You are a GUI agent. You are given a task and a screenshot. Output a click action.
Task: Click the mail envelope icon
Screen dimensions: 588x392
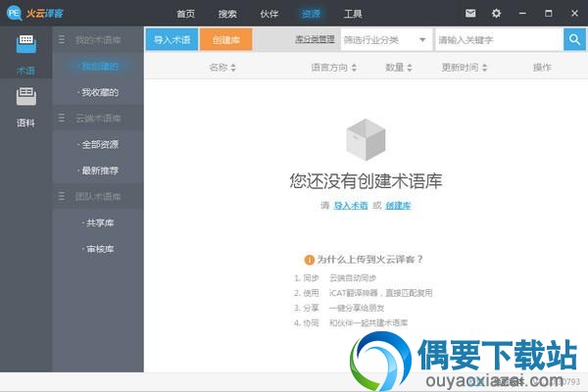[x=470, y=14]
